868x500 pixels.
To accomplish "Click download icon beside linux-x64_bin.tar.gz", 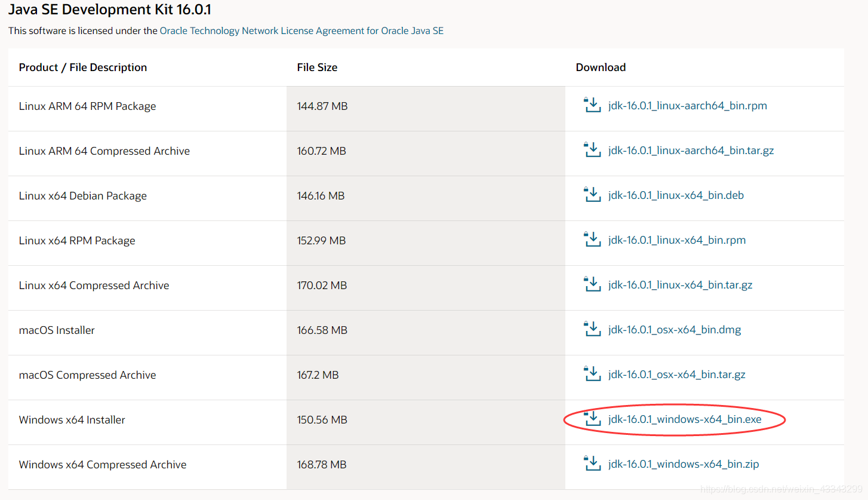I will pyautogui.click(x=592, y=284).
